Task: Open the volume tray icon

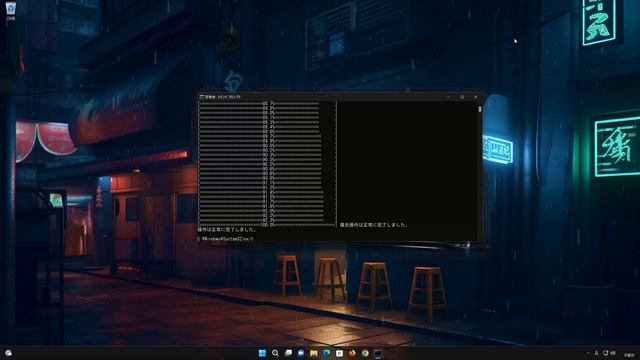Action: (613, 353)
